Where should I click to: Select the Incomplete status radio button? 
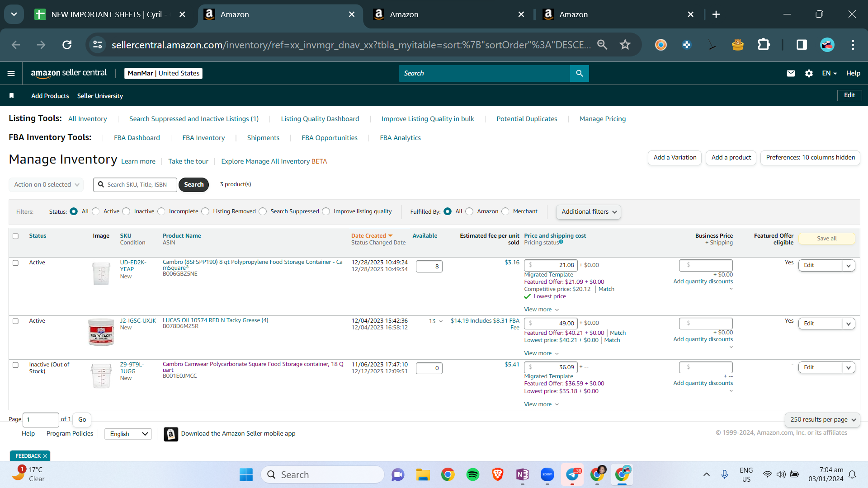(161, 211)
